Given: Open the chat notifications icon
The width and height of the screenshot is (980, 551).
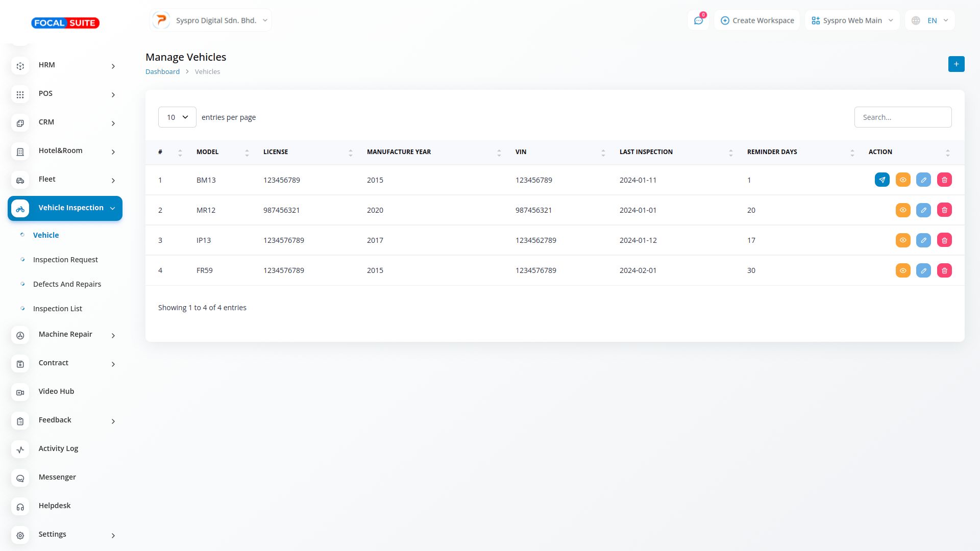Looking at the screenshot, I should pos(698,20).
